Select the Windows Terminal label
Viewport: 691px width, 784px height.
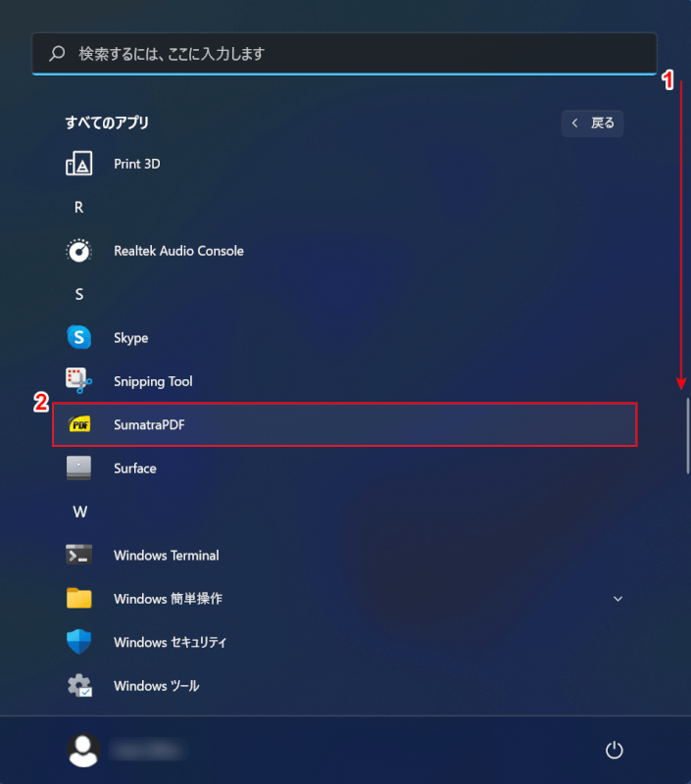167,556
